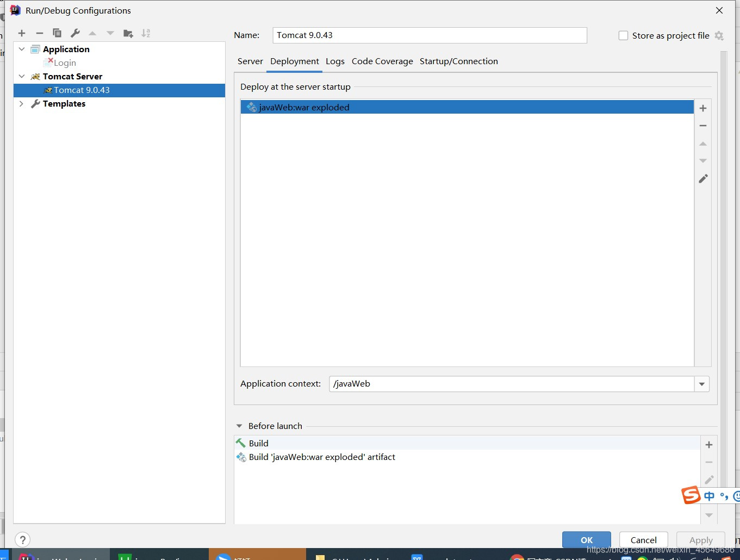Collapse the Before launch section

click(239, 426)
